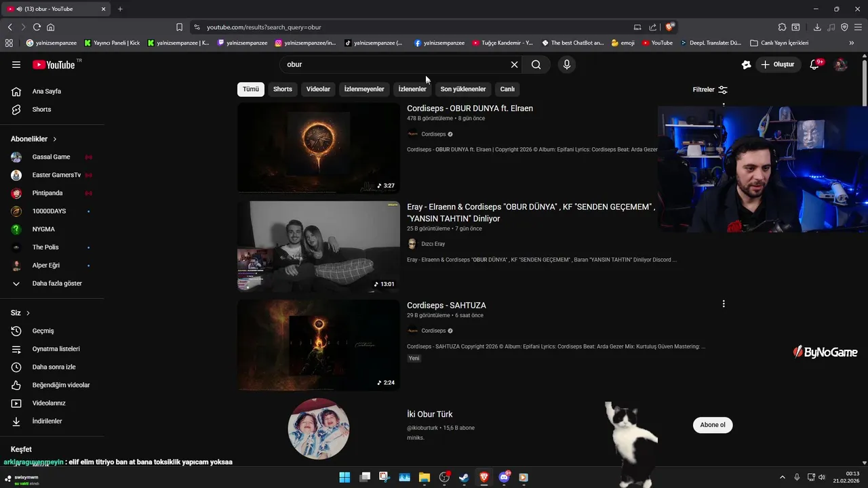The image size is (868, 488).
Task: Open browser downloads arrow icon
Action: [x=817, y=27]
